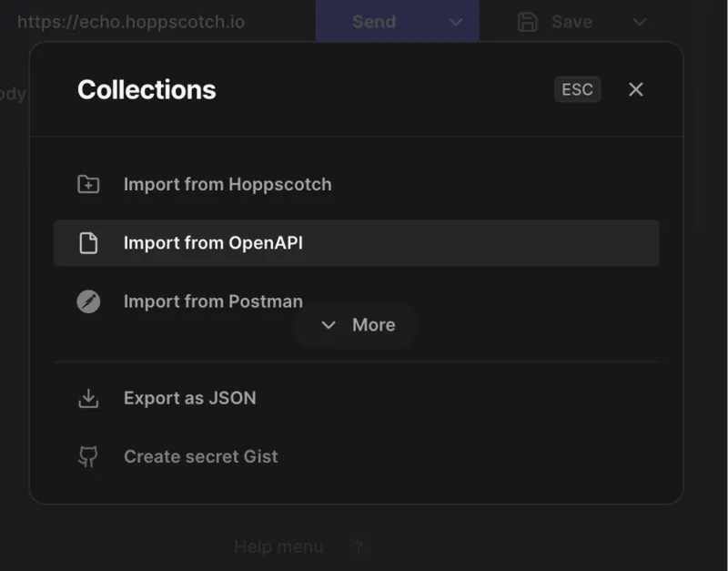Screen dimensions: 728x571
Task: Select Import from Hoppscotch
Action: pos(227,184)
